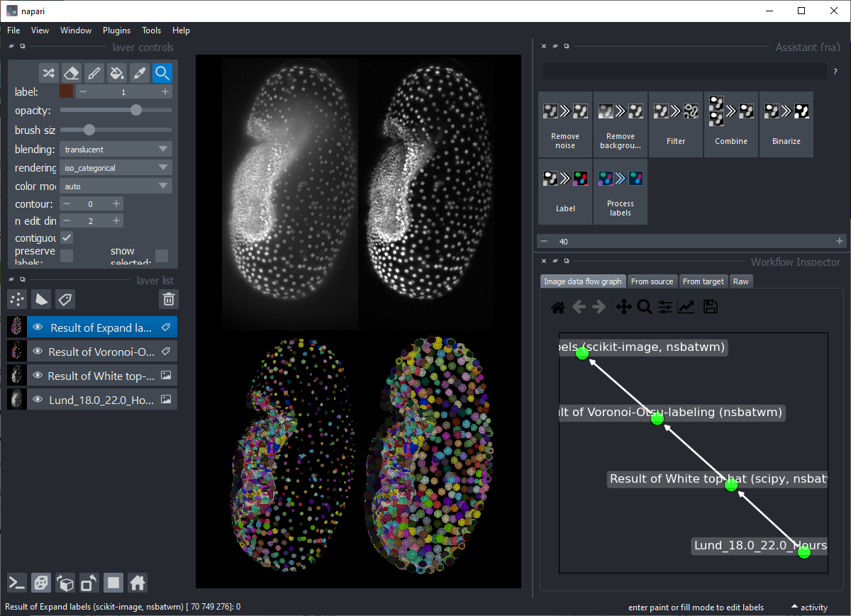Click the Remove noise button

click(565, 124)
